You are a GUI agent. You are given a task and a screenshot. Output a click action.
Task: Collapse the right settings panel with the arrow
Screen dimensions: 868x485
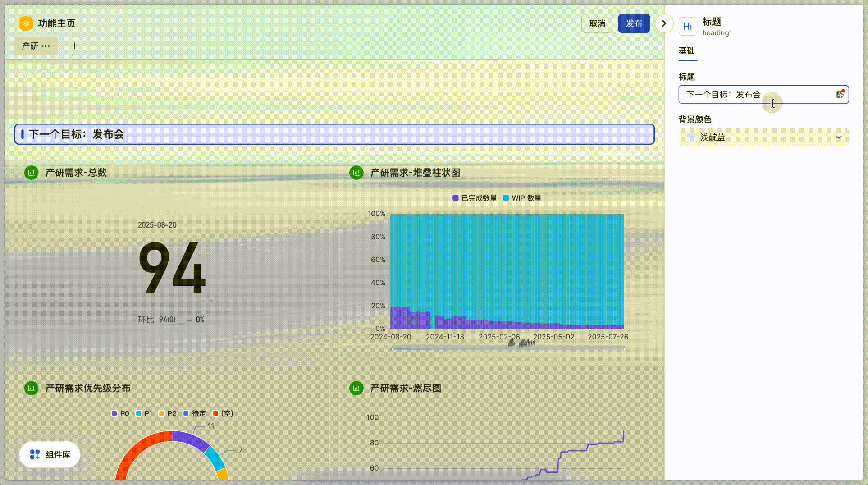pos(664,23)
